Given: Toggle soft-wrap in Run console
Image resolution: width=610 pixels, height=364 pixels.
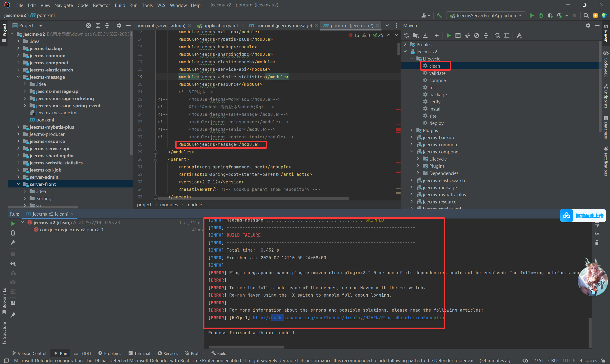Looking at the screenshot, I should tap(597, 224).
